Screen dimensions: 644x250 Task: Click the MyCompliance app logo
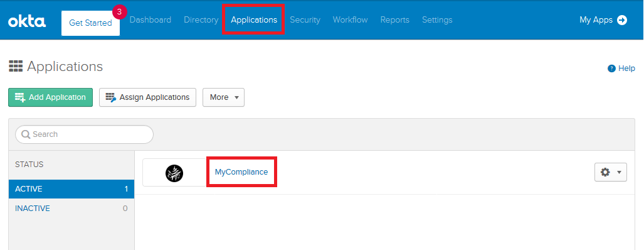174,173
